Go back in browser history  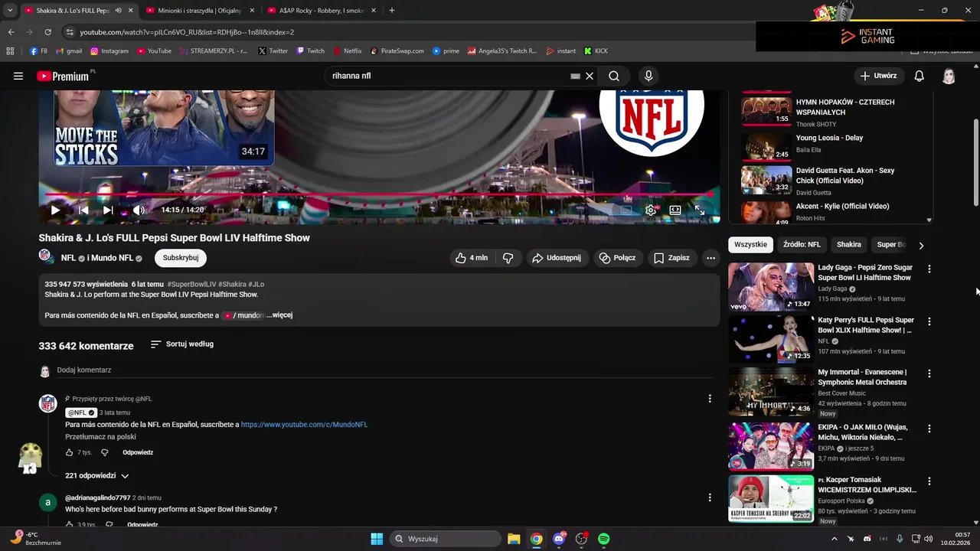[11, 32]
